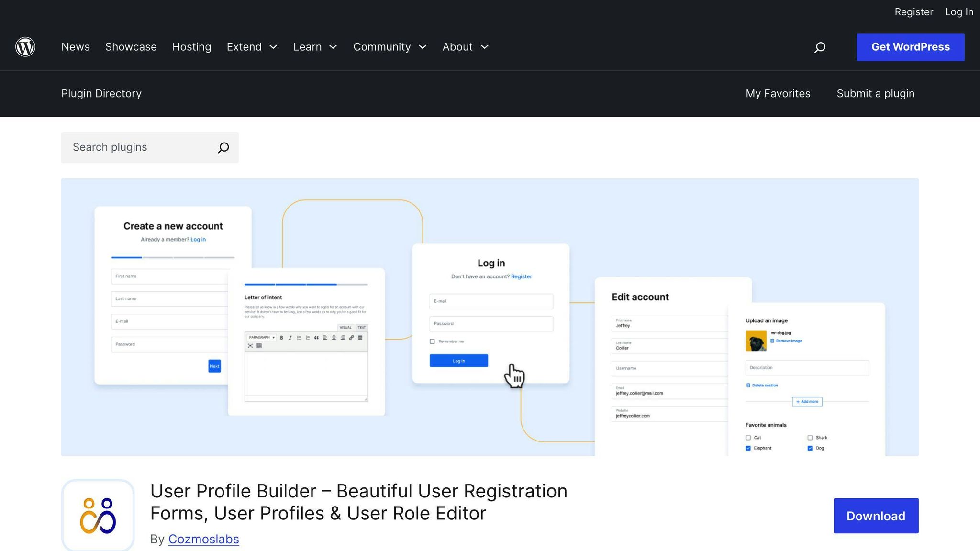
Task: Open the Cozmoslabs author link
Action: point(204,539)
